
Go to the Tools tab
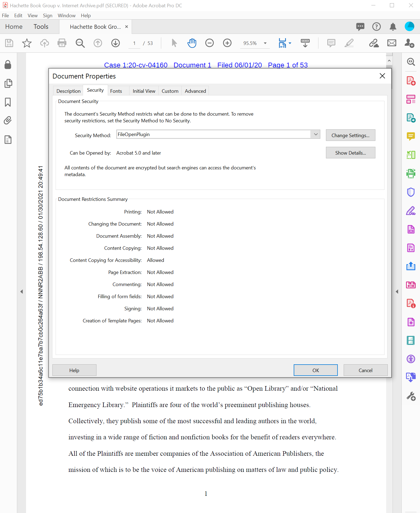click(41, 27)
